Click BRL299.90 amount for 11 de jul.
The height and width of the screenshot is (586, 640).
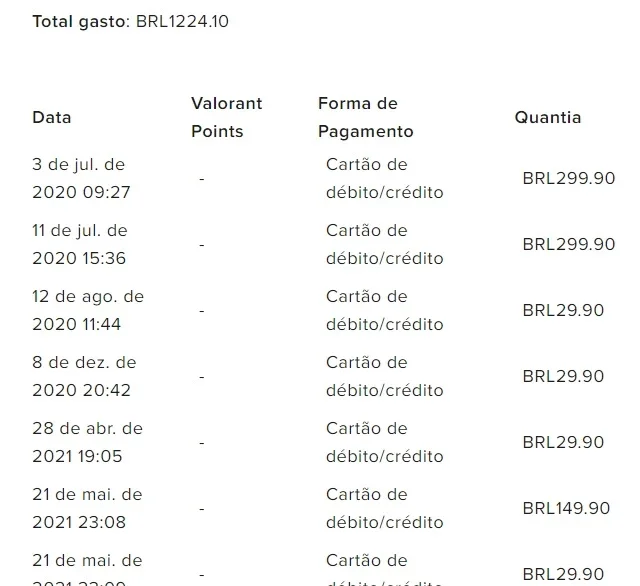click(x=569, y=244)
